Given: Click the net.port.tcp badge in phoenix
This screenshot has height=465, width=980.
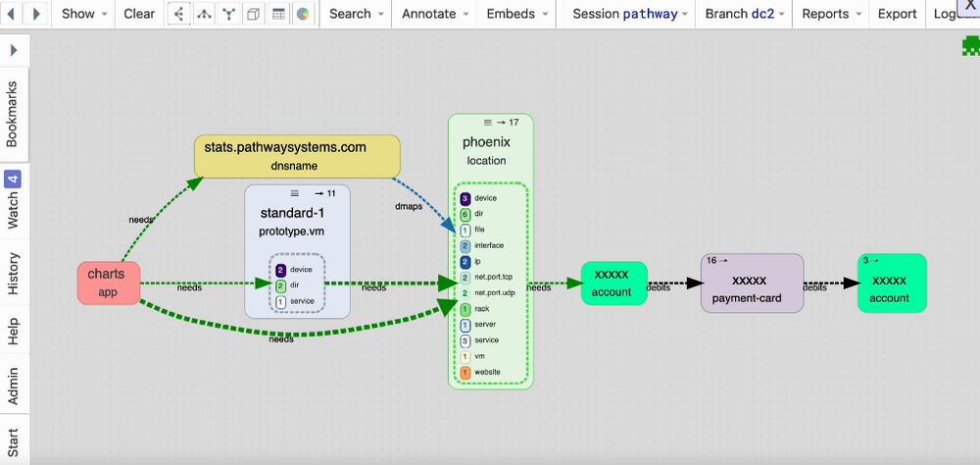Looking at the screenshot, I should coord(465,278).
